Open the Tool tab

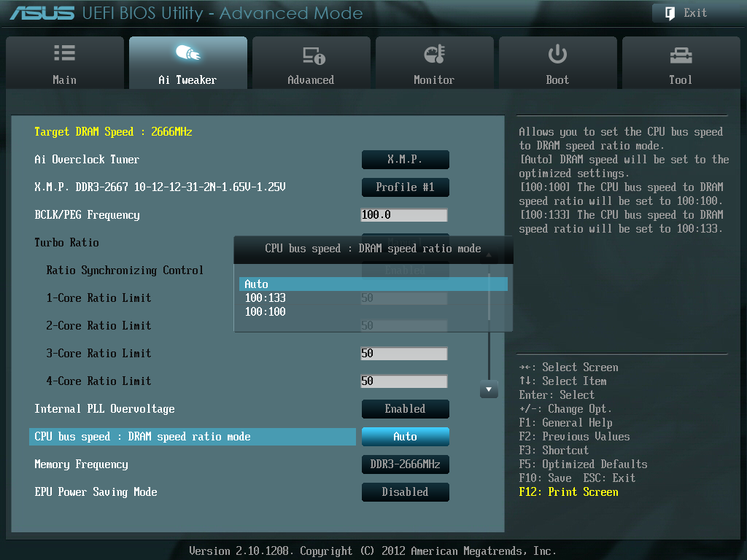681,63
